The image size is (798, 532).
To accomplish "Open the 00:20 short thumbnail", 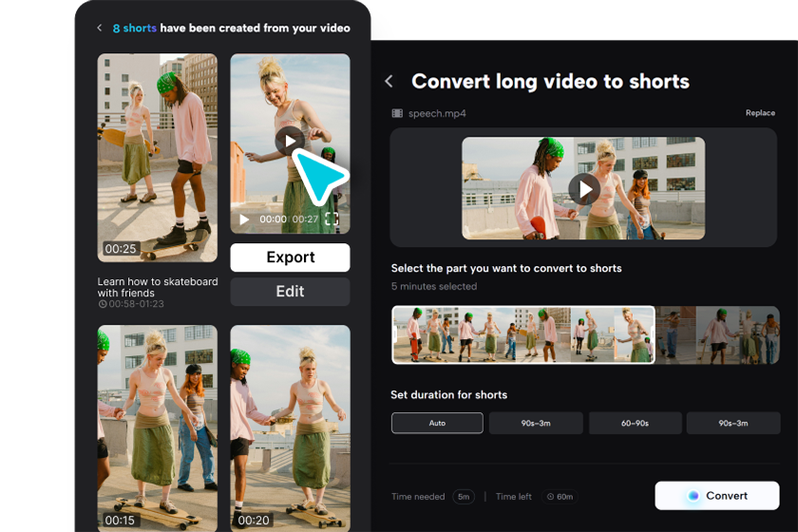I will tap(290, 428).
